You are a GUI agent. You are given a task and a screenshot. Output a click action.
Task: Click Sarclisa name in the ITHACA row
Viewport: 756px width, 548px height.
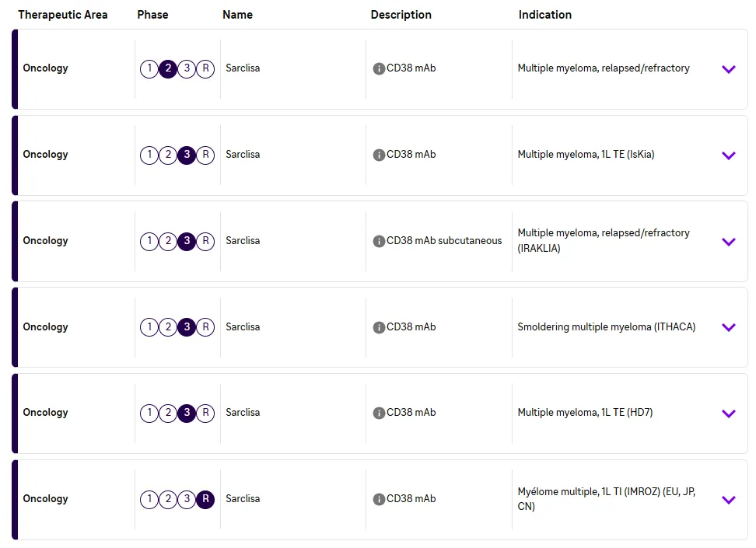(x=243, y=327)
